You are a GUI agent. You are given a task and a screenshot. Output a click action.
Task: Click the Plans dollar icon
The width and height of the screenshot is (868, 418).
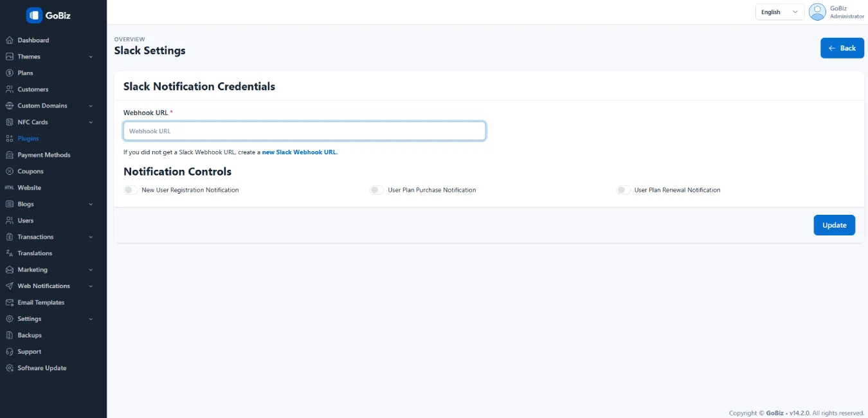coord(10,73)
